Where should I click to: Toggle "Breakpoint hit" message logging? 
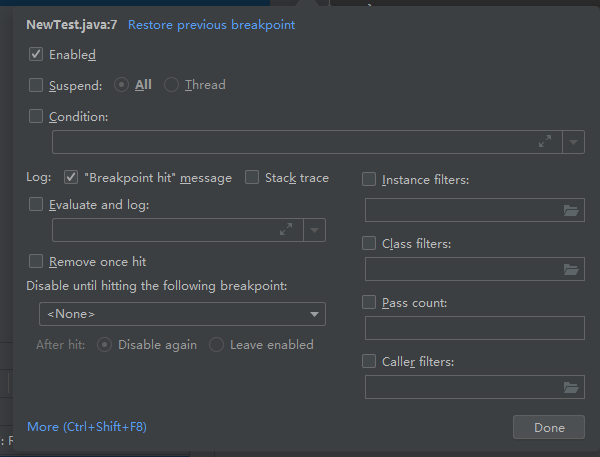(71, 177)
